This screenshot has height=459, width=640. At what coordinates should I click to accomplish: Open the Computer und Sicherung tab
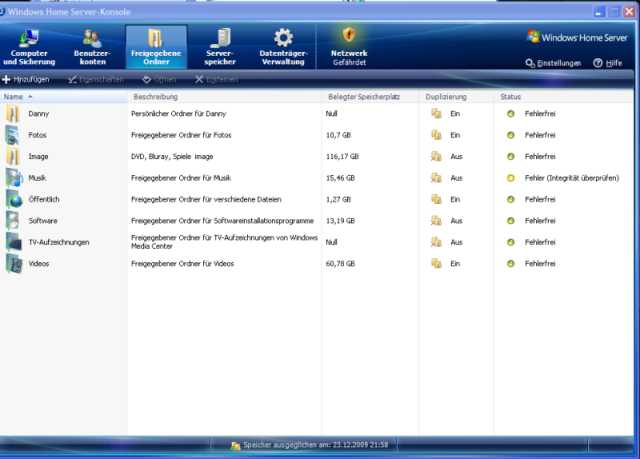[29, 47]
